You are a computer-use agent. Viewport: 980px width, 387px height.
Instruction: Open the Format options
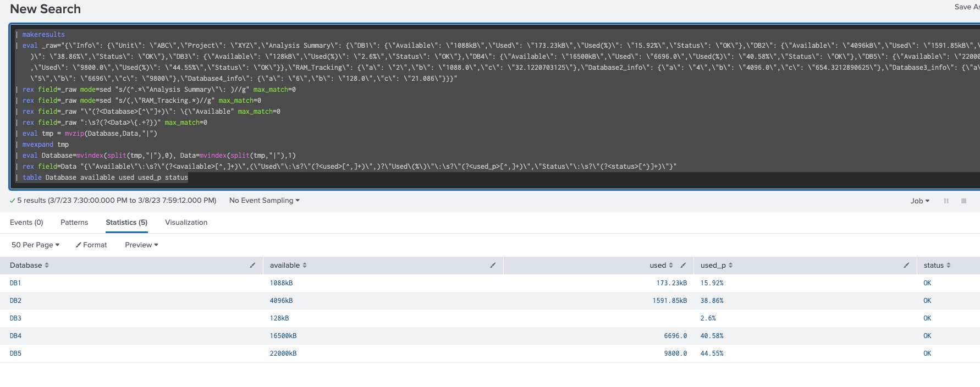coord(91,245)
